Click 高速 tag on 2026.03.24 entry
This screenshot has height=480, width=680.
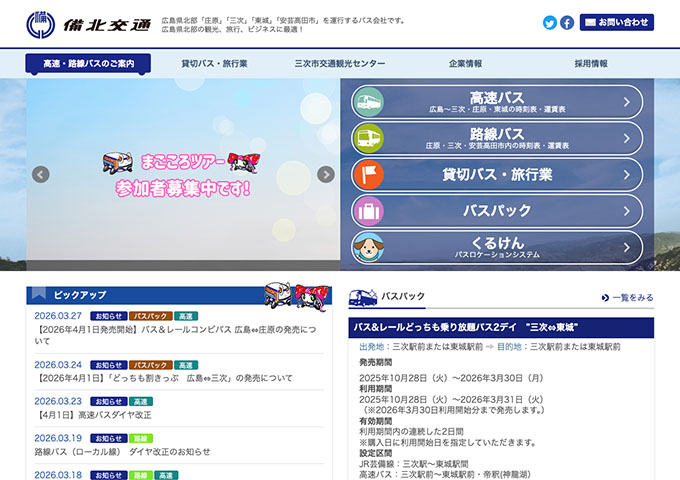pos(186,365)
